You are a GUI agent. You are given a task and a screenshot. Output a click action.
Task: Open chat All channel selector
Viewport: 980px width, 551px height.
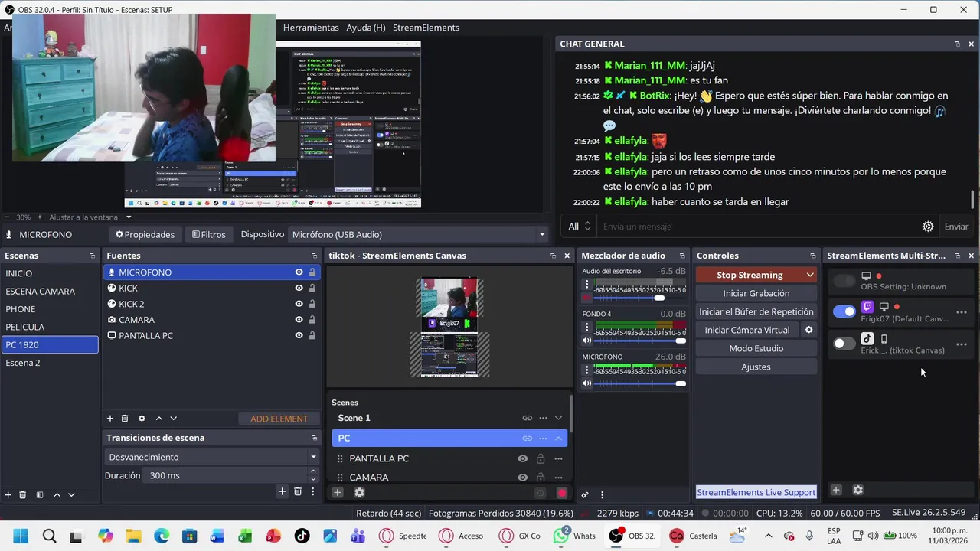click(x=579, y=227)
